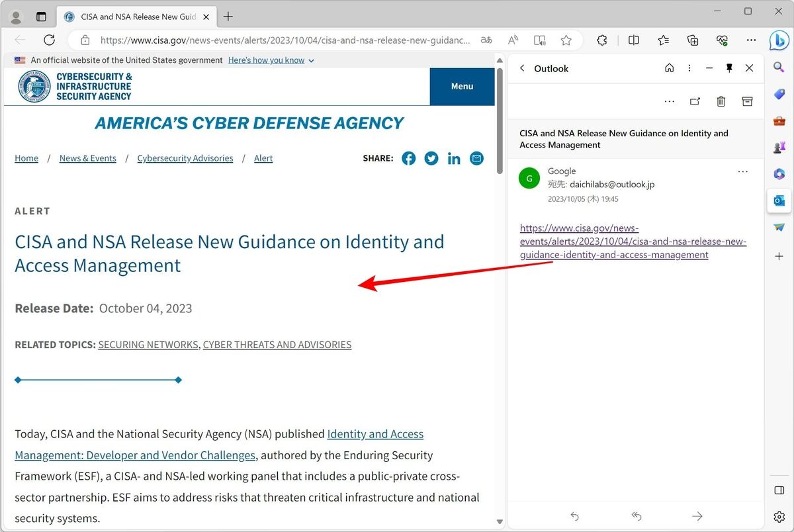The height and width of the screenshot is (532, 794).
Task: Pin the Outlook side pane
Action: tap(729, 68)
